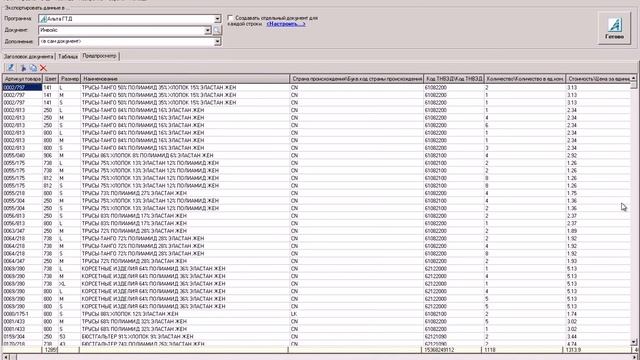This screenshot has height=360, width=640.
Task: Open the Настроить link
Action: click(x=286, y=24)
